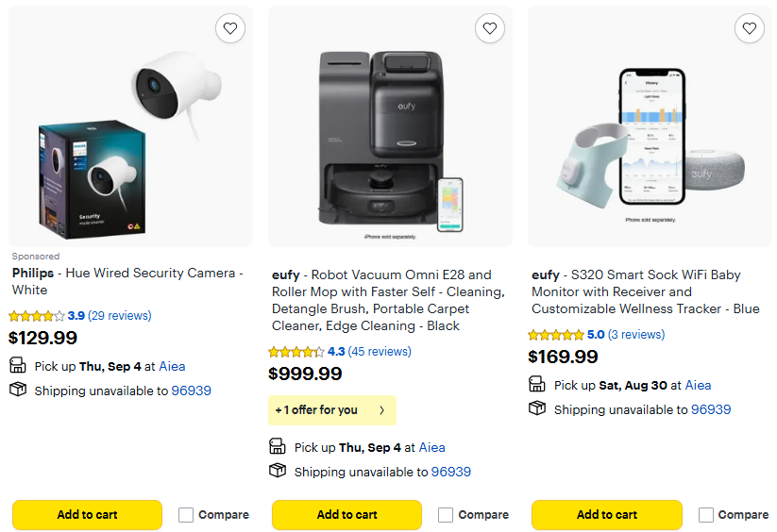Click store pickup icon under eufy vacuum
Image resolution: width=777 pixels, height=532 pixels.
click(x=278, y=447)
